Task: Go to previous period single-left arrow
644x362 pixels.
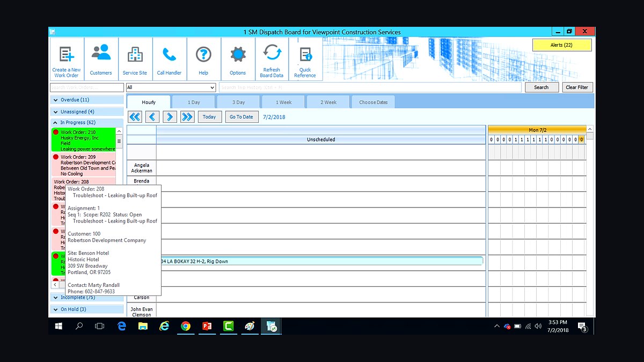Action: [152, 117]
